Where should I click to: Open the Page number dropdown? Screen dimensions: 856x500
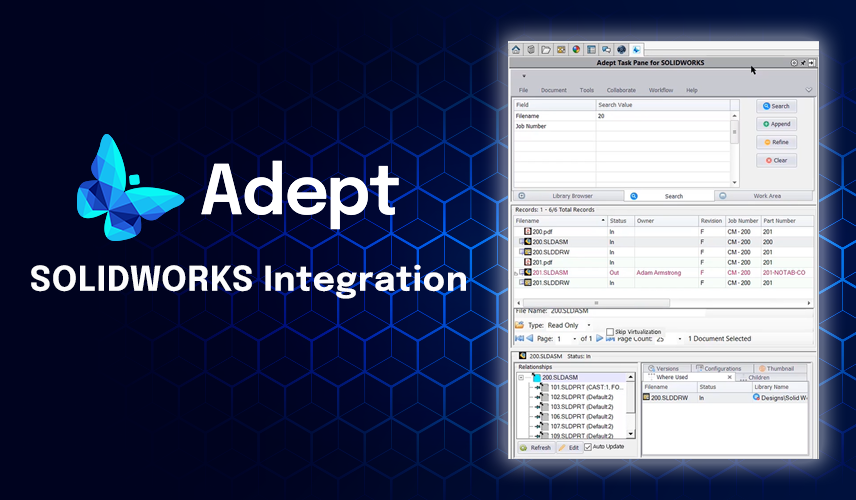pyautogui.click(x=574, y=339)
